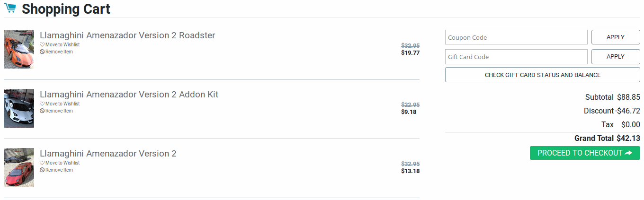The image size is (644, 200).
Task: Open the Llamaghini Amenazador Version 2 title link
Action: (x=108, y=154)
